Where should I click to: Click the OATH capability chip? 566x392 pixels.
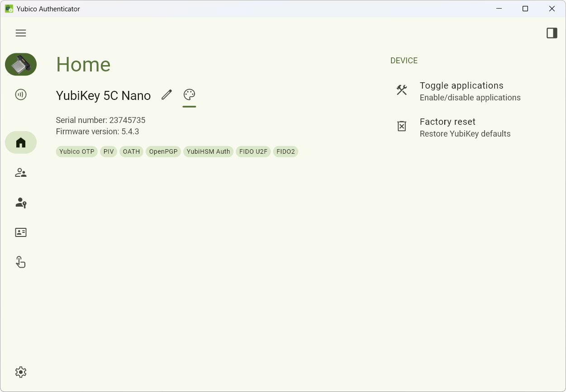point(131,151)
